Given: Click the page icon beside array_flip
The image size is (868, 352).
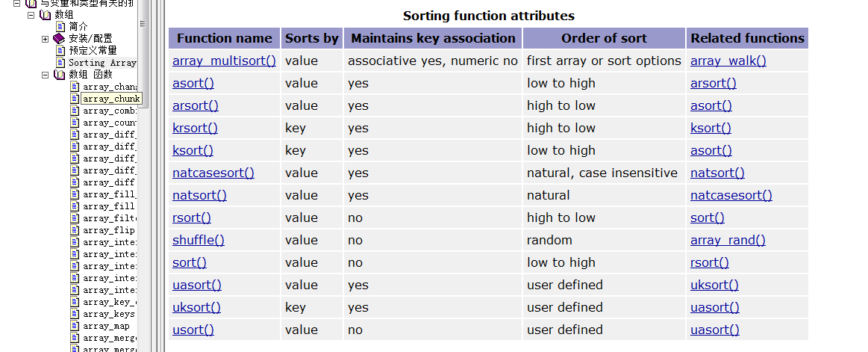Looking at the screenshot, I should (x=75, y=230).
